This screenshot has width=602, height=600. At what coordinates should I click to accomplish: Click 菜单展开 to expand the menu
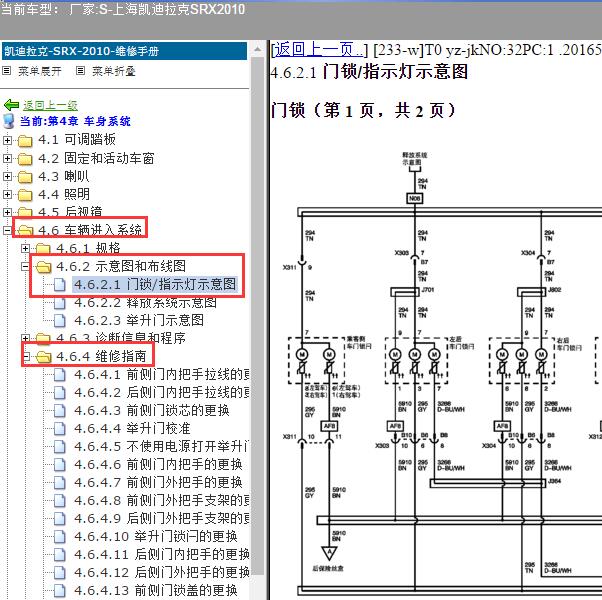40,71
